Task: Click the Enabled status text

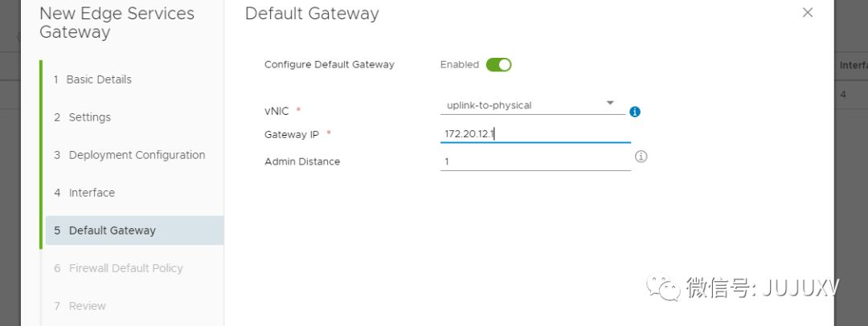Action: (x=460, y=65)
